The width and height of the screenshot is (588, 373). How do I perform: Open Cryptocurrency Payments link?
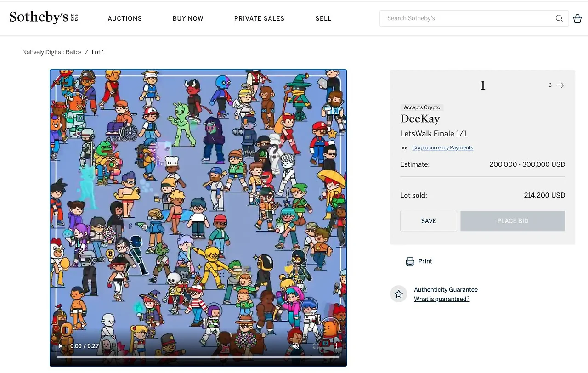[x=442, y=148]
